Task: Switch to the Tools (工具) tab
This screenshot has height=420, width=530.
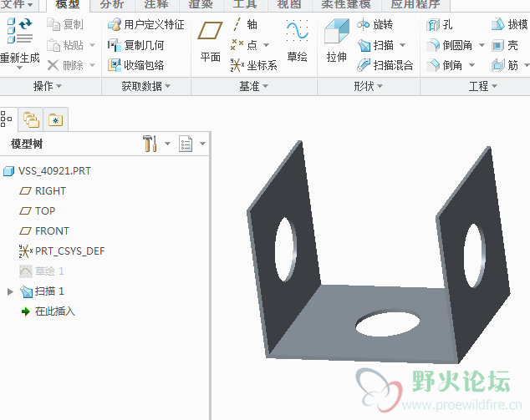Action: (245, 4)
